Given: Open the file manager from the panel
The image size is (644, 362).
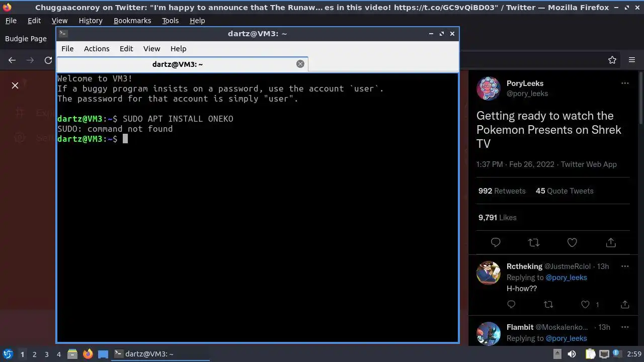Looking at the screenshot, I should pos(72,354).
